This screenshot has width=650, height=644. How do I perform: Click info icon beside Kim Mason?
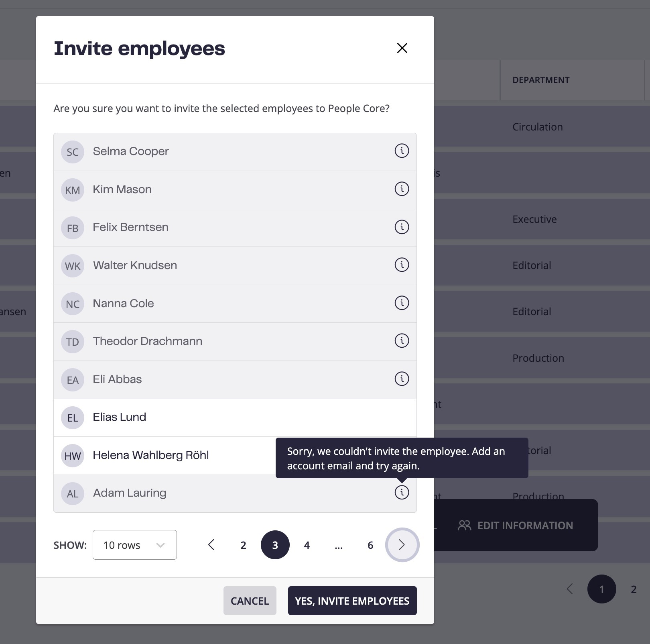[402, 189]
